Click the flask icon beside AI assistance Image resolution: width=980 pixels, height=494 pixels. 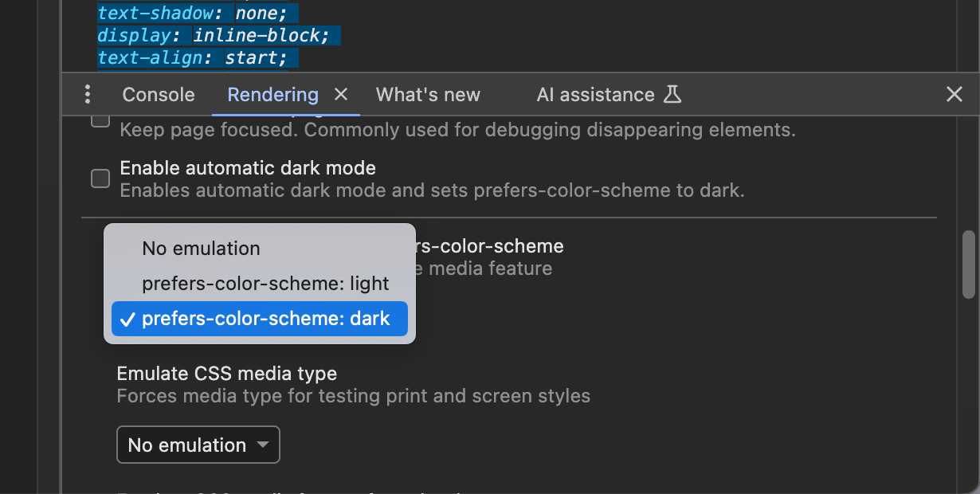(x=673, y=95)
